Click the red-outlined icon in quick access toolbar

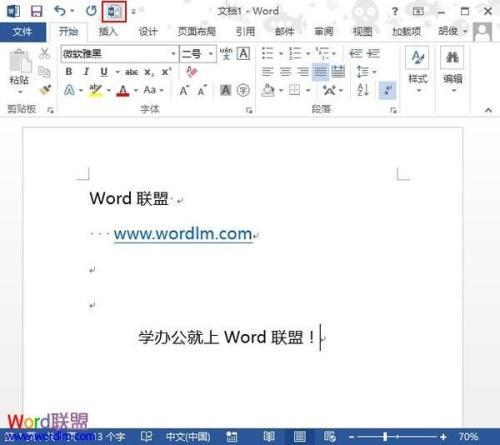coord(114,12)
